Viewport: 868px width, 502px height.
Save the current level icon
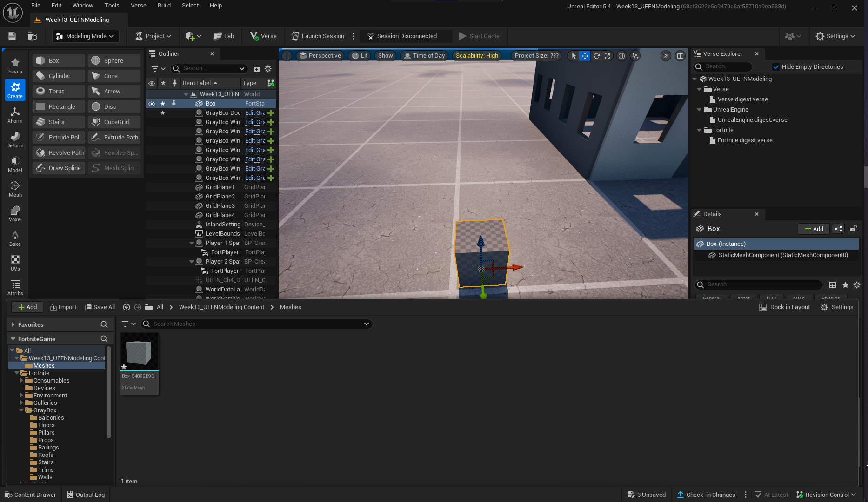(12, 36)
